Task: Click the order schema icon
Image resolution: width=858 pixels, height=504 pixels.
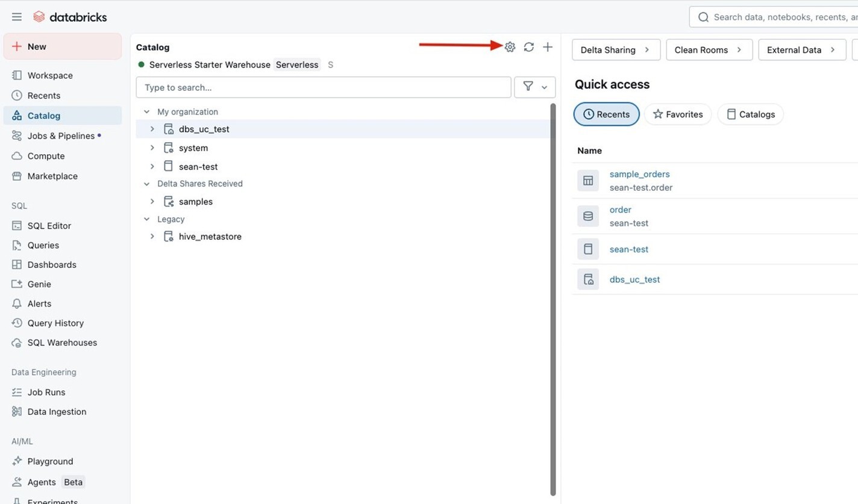Action: pos(588,216)
